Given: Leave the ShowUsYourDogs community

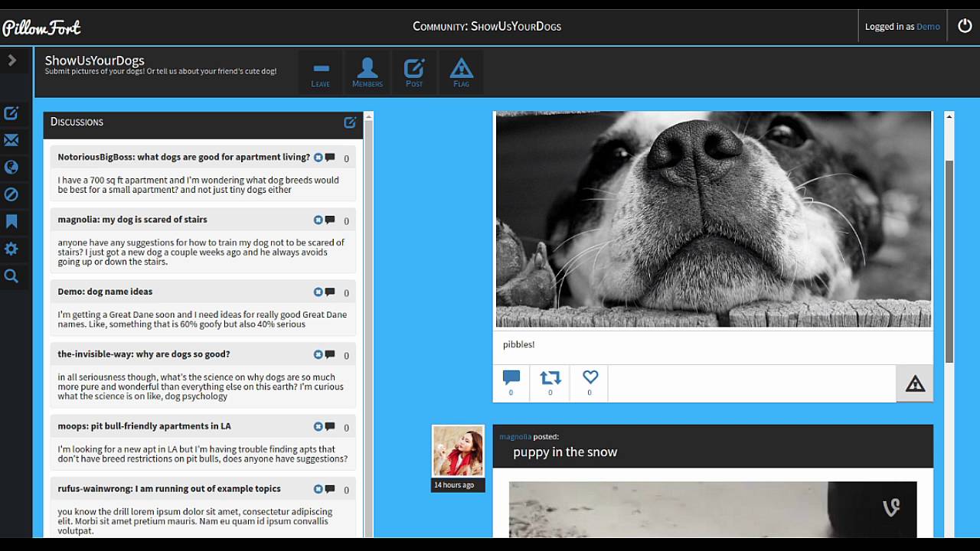Looking at the screenshot, I should (x=321, y=73).
